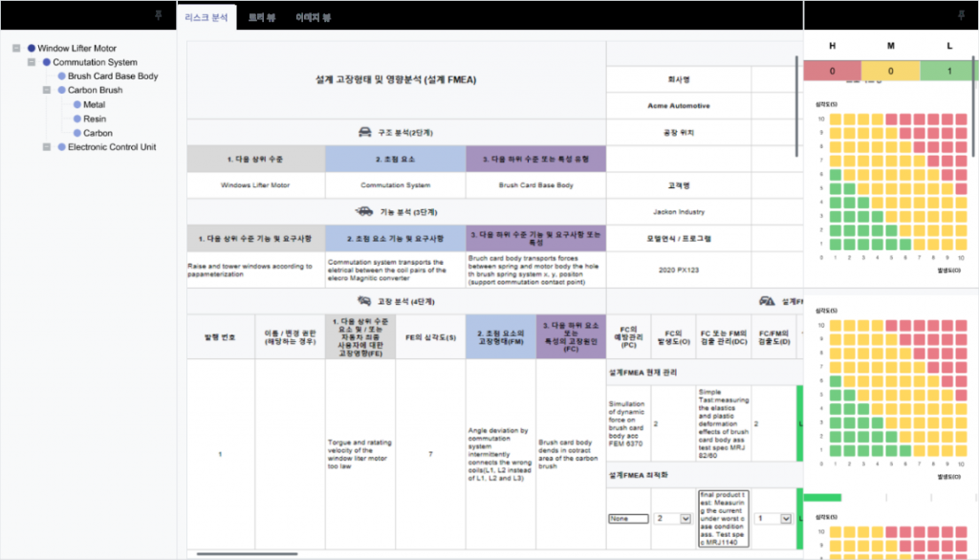Screen dimensions: 979x560
Task: Click the car icon beside 기능 분석(3단계)
Action: point(363,211)
